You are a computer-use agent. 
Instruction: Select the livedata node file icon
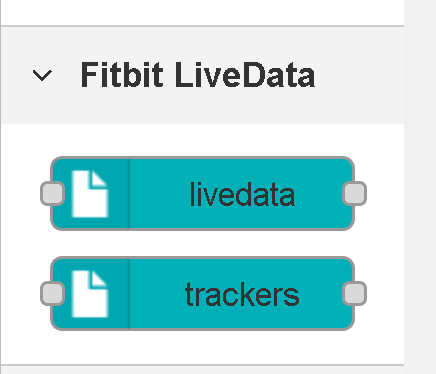click(x=90, y=194)
